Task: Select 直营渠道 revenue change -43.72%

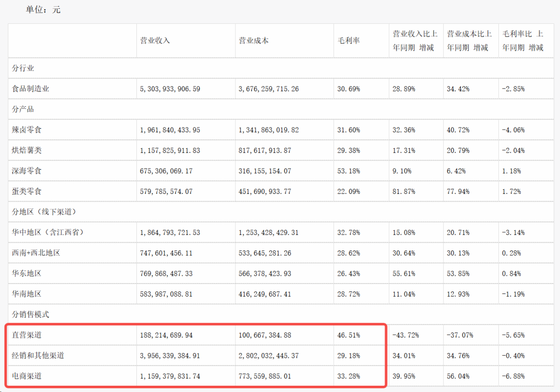Action: tap(405, 335)
